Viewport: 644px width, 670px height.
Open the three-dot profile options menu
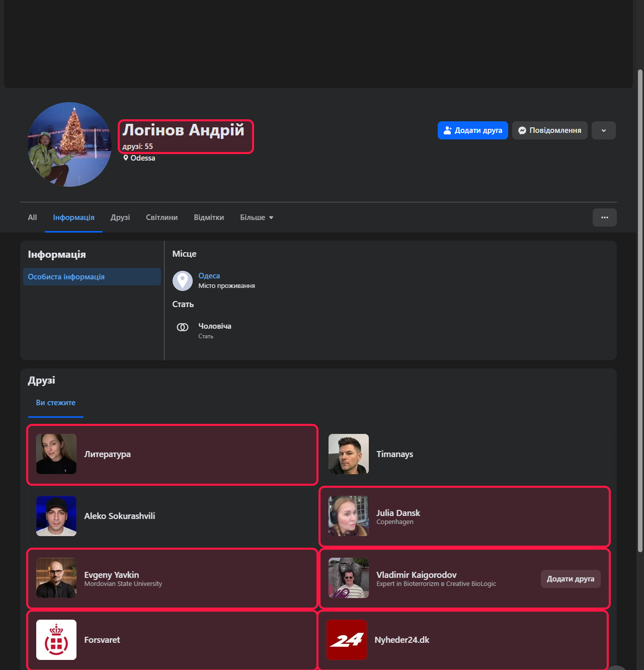[605, 217]
